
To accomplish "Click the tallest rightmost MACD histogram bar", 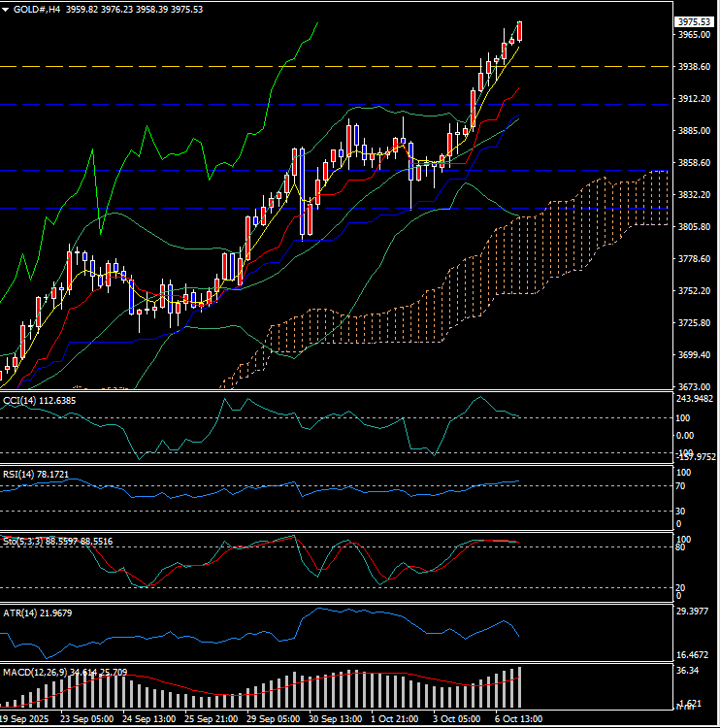I will pos(520,686).
